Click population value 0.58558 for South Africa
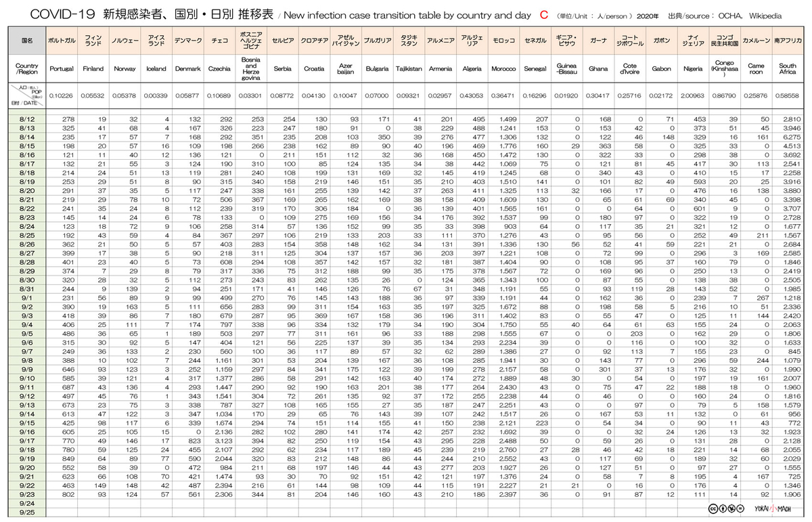The width and height of the screenshot is (812, 522). coord(788,96)
